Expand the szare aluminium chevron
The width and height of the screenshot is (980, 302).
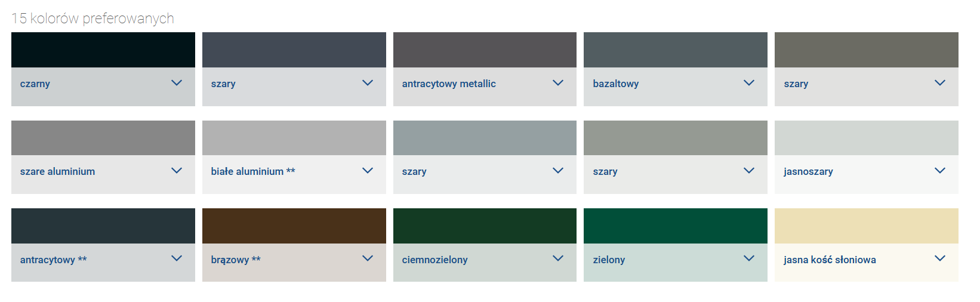[x=177, y=171]
